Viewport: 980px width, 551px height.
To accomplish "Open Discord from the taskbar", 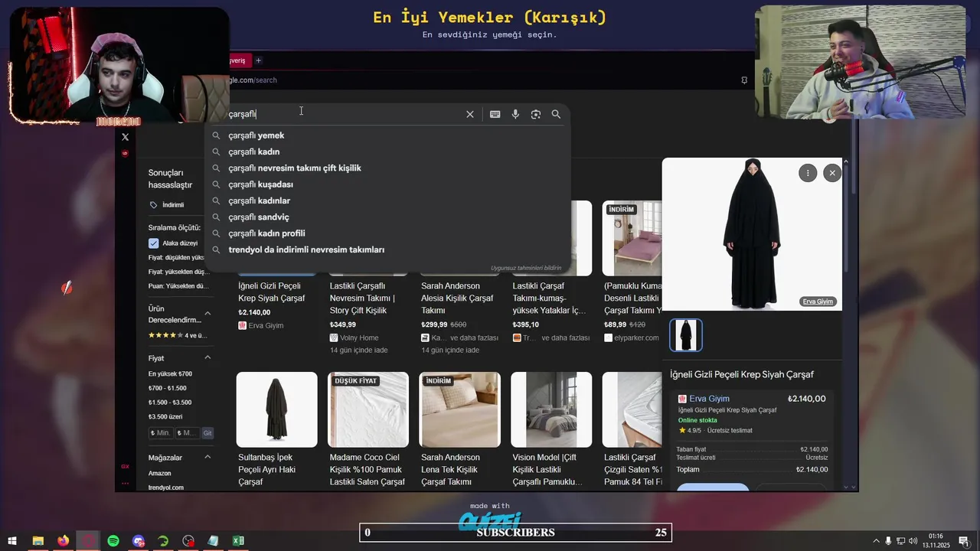I will (139, 541).
